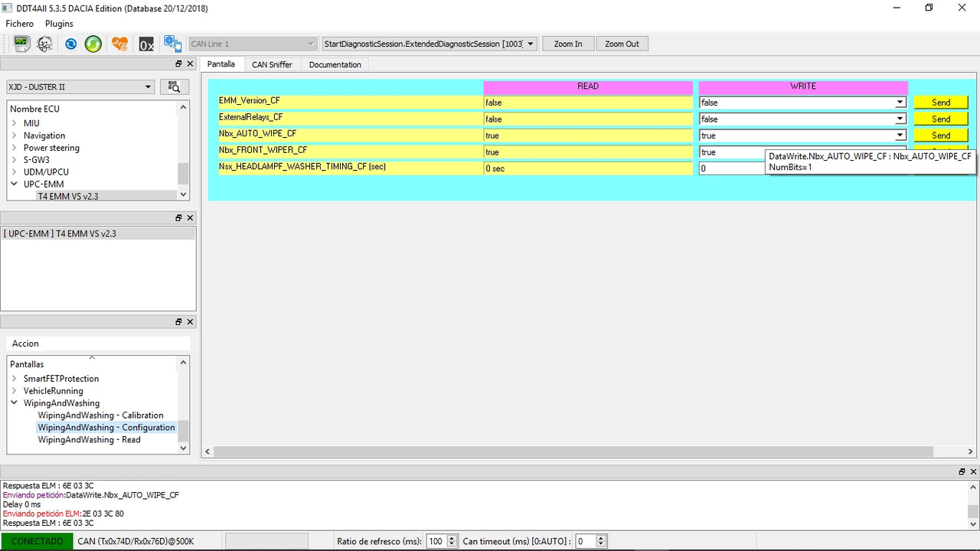Click the blue gear with hand pointer icon
980x551 pixels.
(172, 44)
